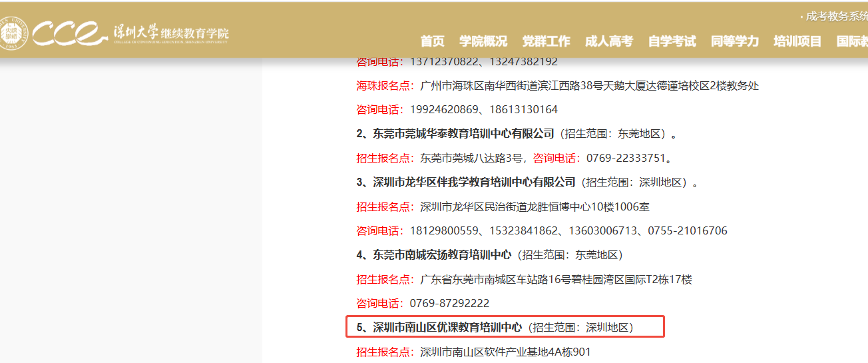Open the 自学考试 menu item
868x363 pixels.
[672, 41]
